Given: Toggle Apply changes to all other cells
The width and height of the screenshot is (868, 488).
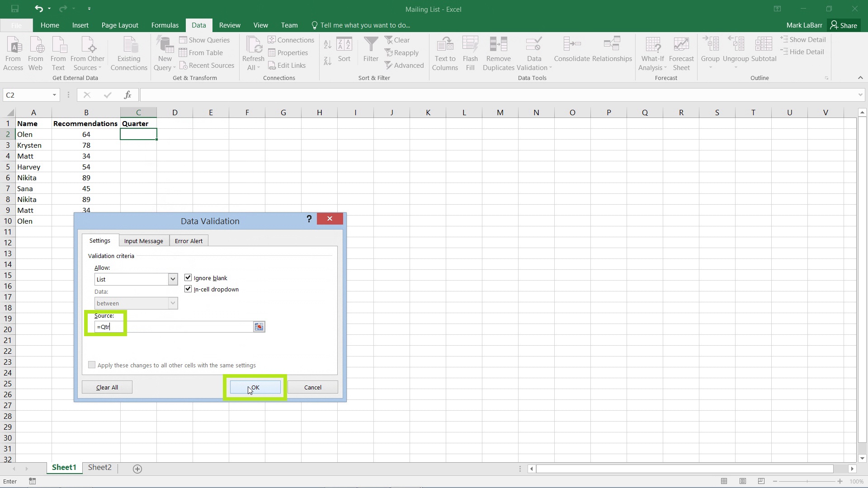Looking at the screenshot, I should 92,365.
